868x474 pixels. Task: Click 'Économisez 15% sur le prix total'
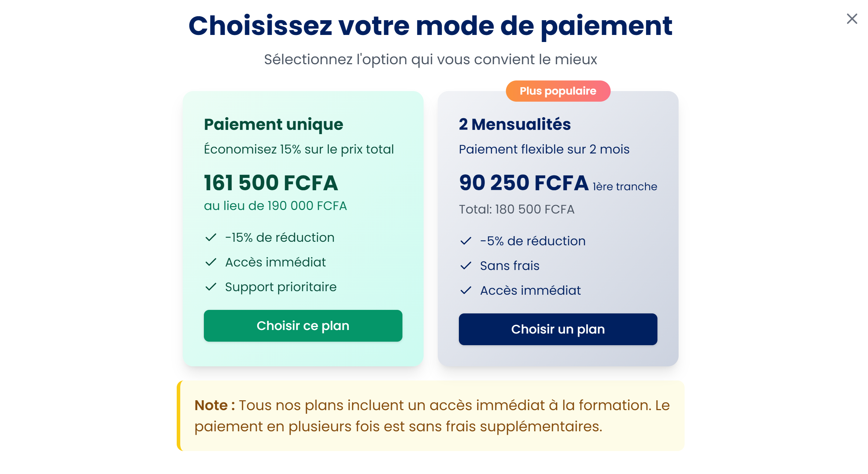[299, 149]
